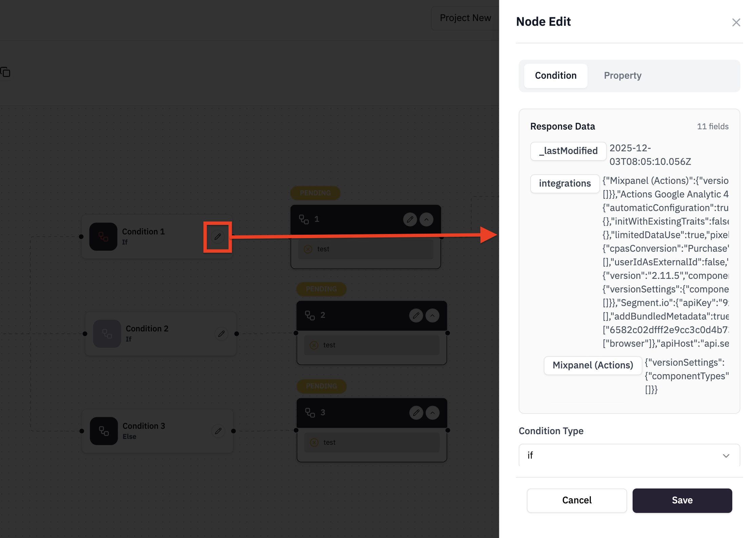Edit node 2 with its pencil icon
Screen dimensions: 756x538
pyautogui.click(x=416, y=315)
